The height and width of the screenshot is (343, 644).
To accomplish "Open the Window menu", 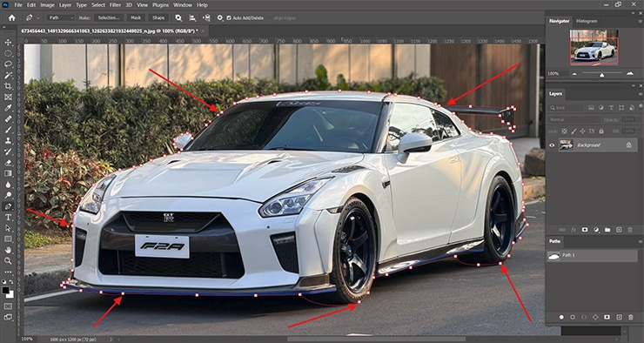I will coord(183,5).
